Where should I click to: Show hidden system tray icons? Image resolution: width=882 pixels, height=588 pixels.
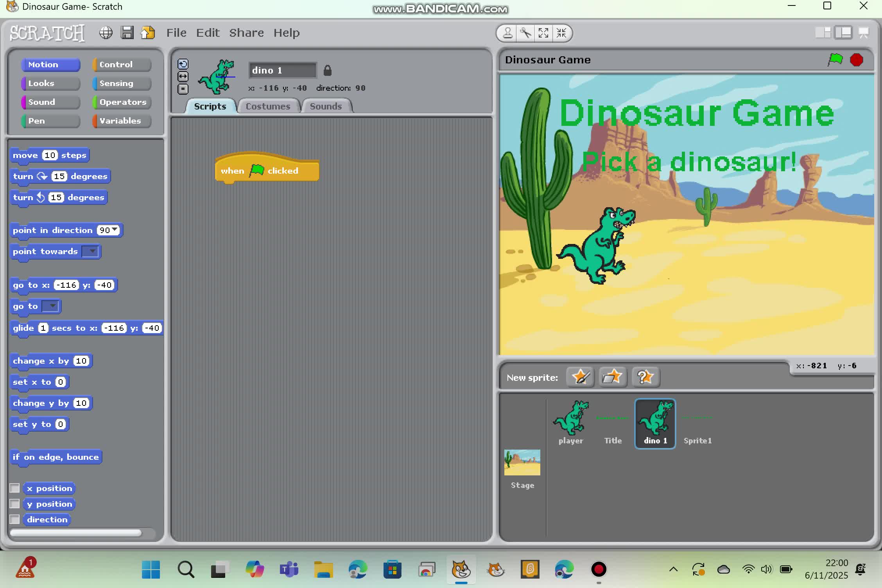point(673,570)
